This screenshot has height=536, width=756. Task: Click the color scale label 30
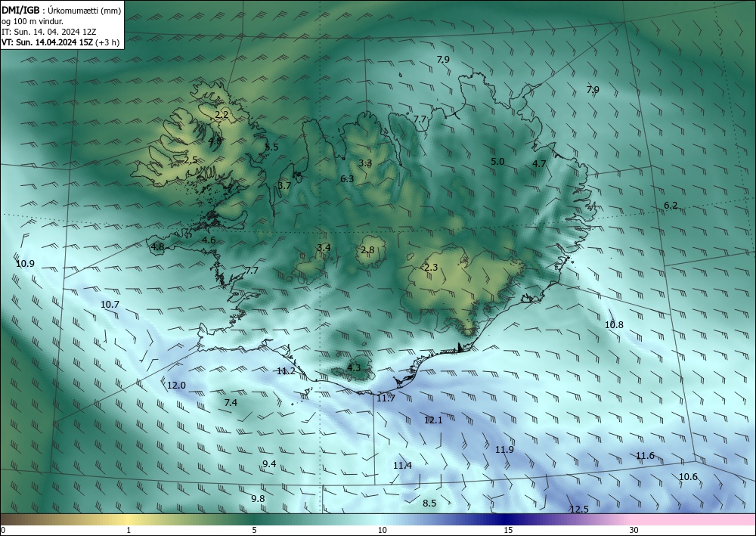[634, 531]
